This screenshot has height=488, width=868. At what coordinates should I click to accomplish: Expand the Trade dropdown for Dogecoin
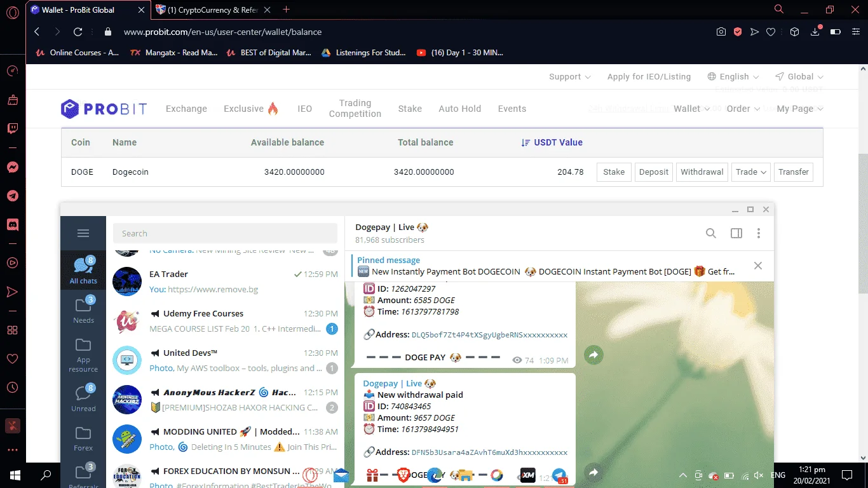coord(750,172)
